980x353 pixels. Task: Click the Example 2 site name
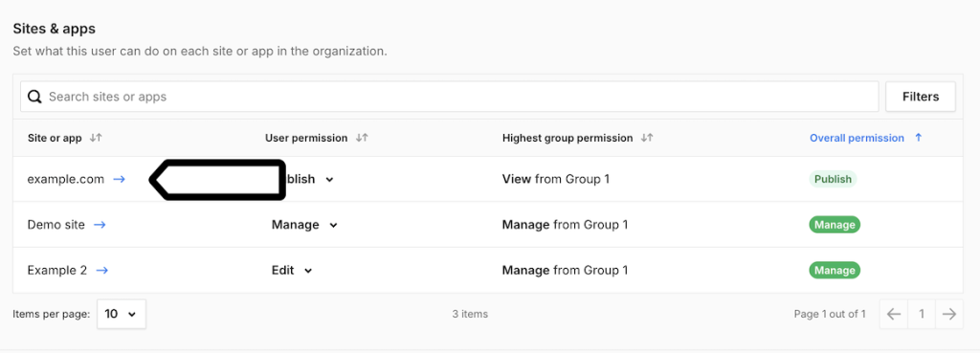coord(57,271)
